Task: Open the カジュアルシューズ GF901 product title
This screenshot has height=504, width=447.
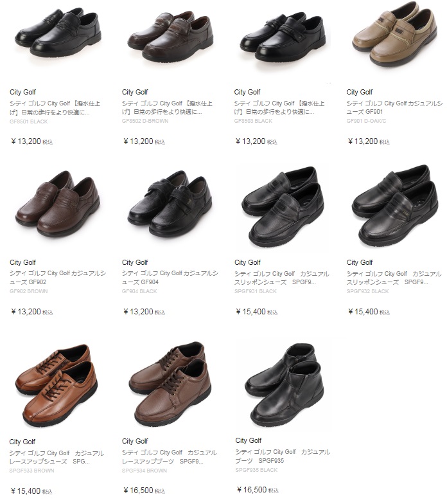Action: click(x=394, y=108)
